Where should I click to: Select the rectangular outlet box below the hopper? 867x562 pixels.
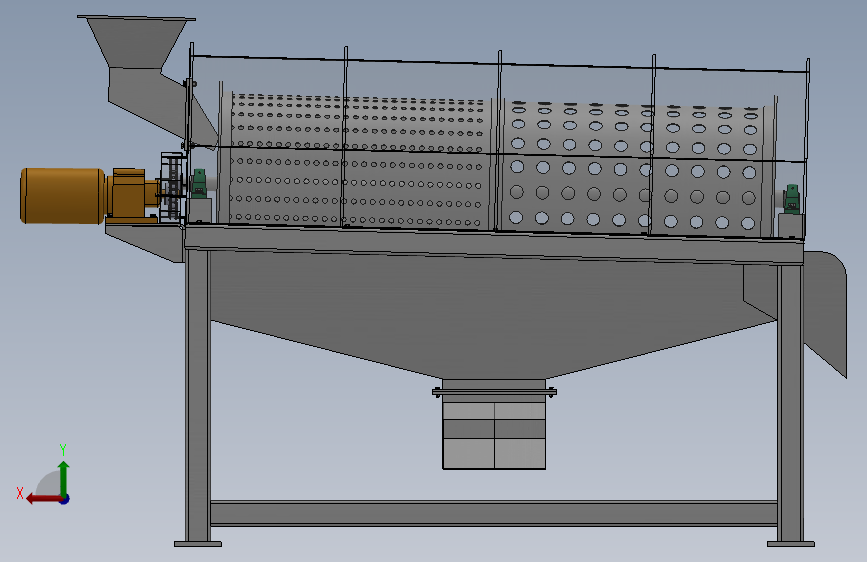pos(494,436)
